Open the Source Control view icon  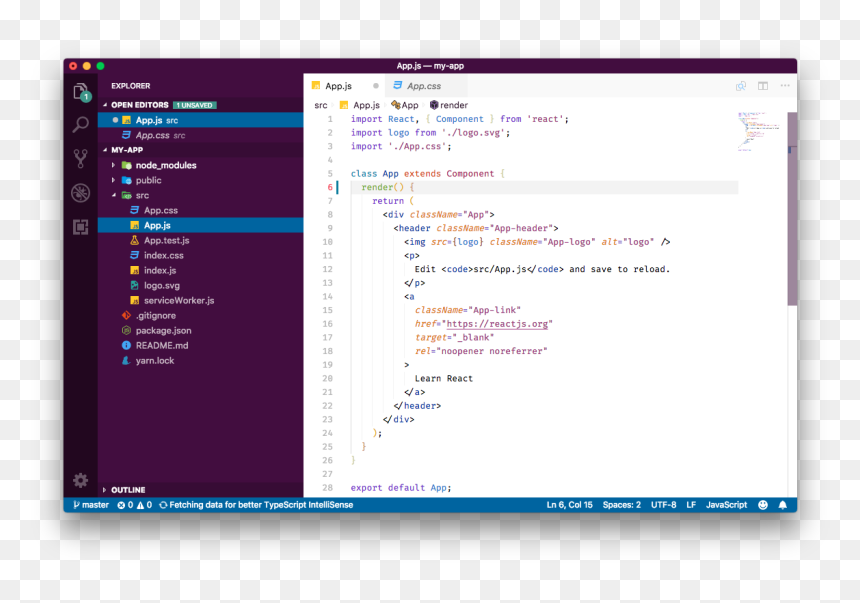81,159
